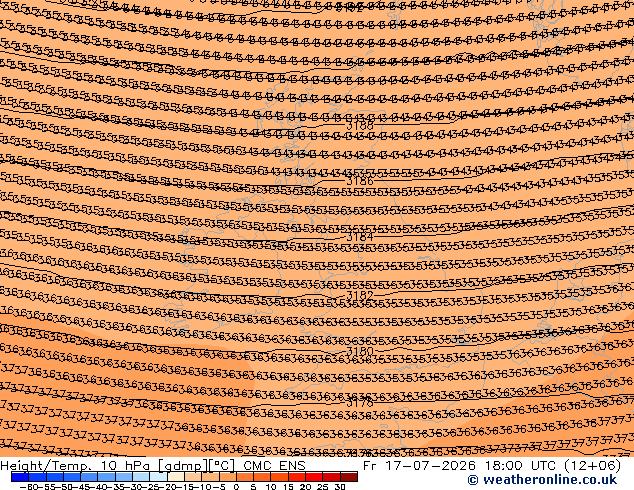
Task: Click the '[°C]' unit label
Action: (x=222, y=466)
